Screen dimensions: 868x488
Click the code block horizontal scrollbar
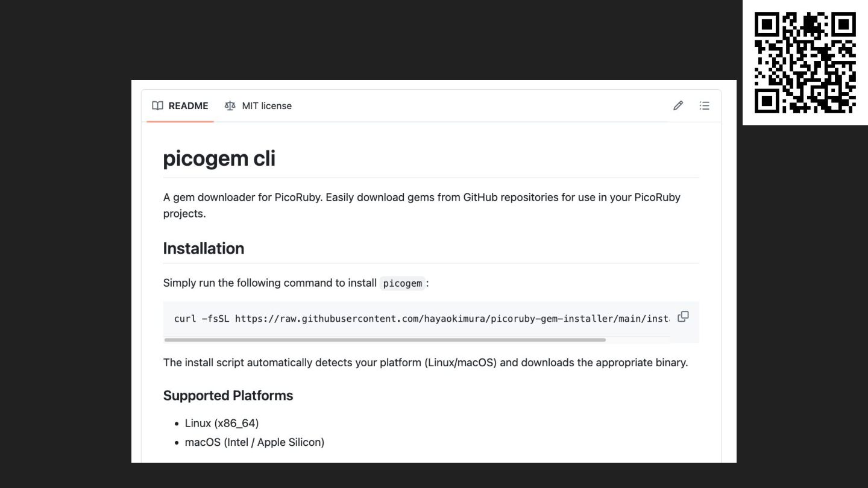385,340
